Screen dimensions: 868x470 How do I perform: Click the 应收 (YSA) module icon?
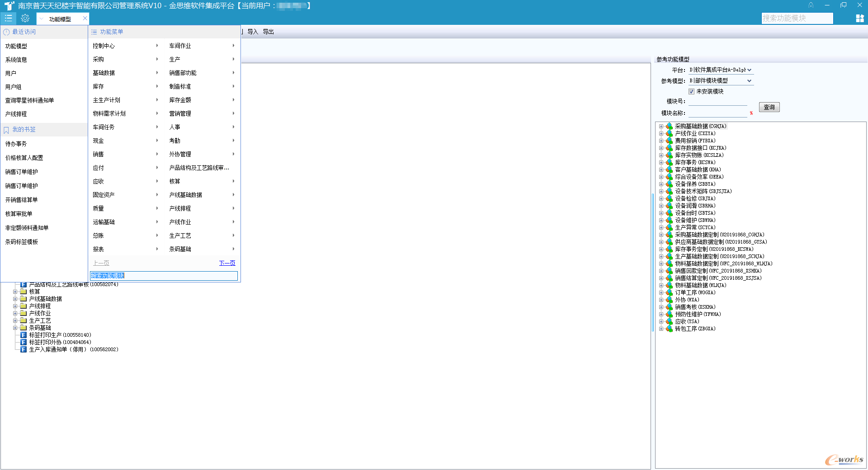[669, 321]
